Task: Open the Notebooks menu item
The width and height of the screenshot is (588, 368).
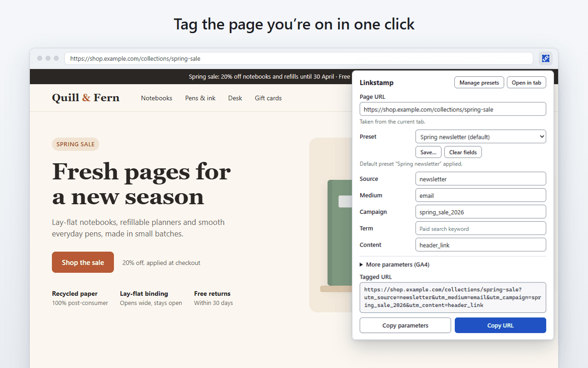Action: (x=157, y=98)
